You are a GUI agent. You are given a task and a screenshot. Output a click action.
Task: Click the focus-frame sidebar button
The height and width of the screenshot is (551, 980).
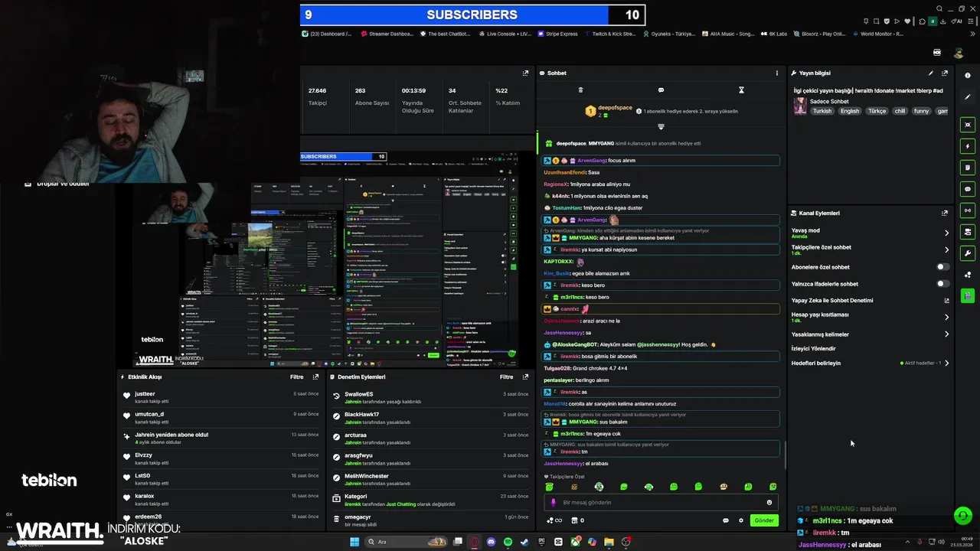click(968, 125)
